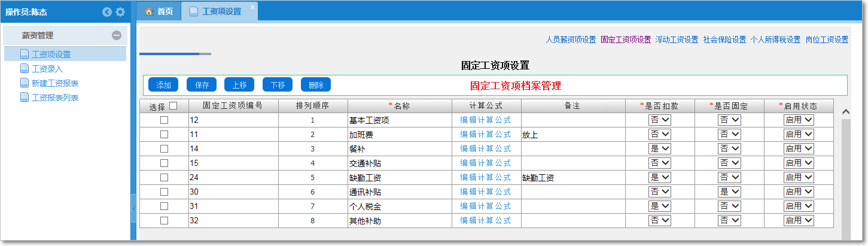Open 启用状态 dropdown for 其他补助
Image resolution: width=868 pixels, height=246 pixels.
coord(799,221)
